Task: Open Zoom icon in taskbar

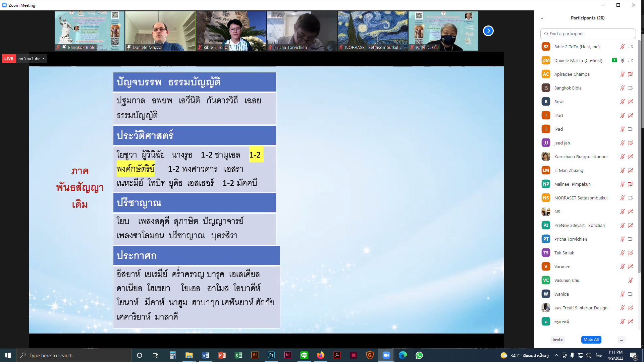Action: click(386, 355)
